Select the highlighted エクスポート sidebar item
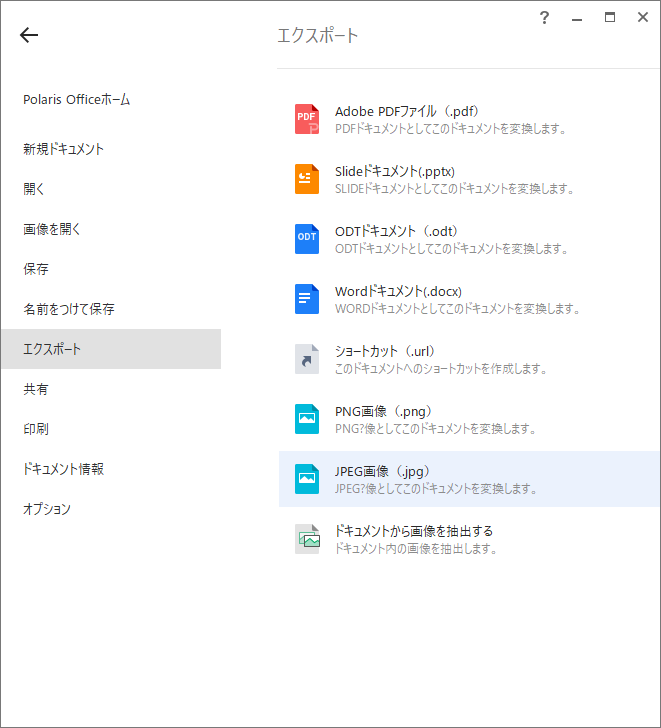The height and width of the screenshot is (728, 661). click(111, 349)
